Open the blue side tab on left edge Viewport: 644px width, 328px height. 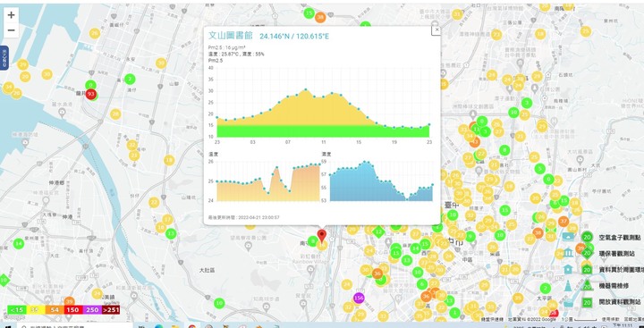coord(4,58)
